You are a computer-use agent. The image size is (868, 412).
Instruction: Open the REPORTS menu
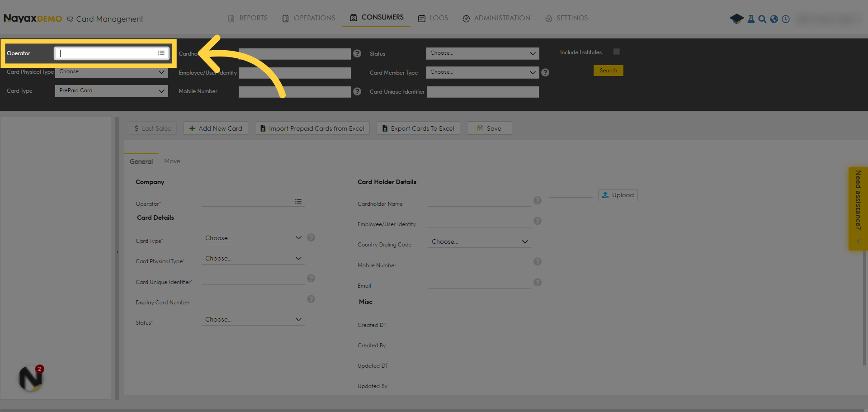[248, 18]
